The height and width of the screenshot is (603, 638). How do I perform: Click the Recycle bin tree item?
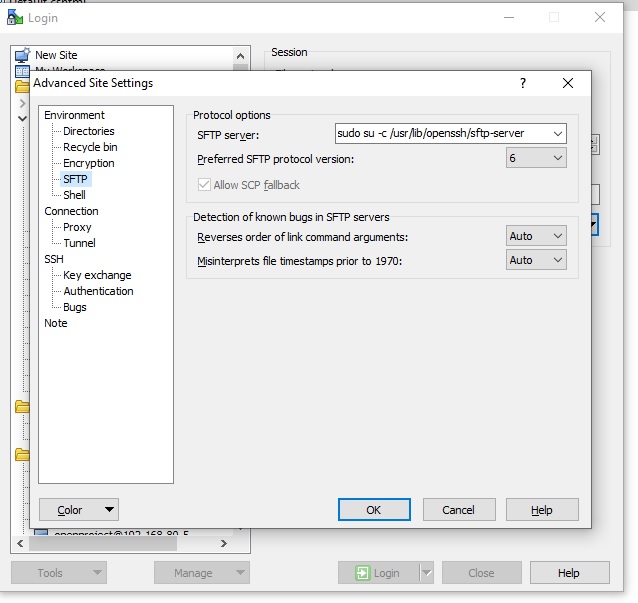click(90, 147)
